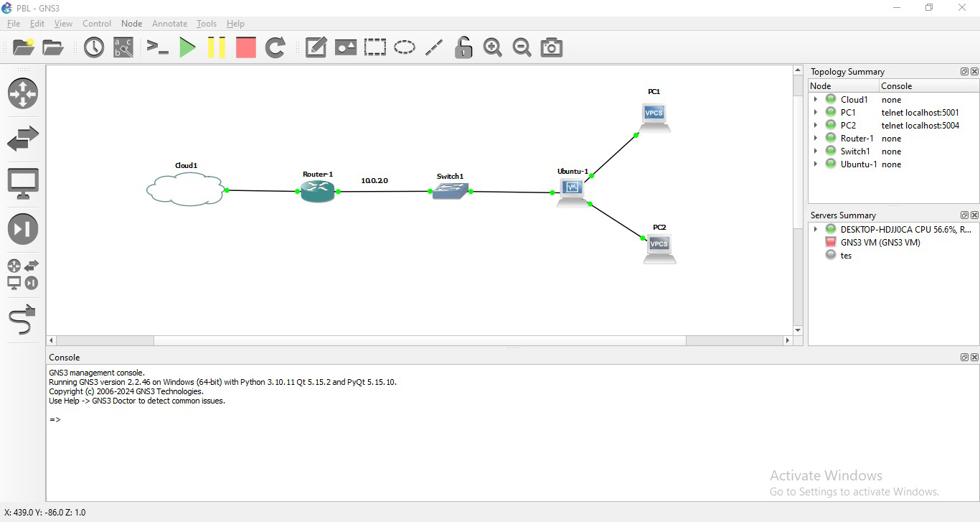Select the PC2 VPCS node on canvas
The height and width of the screenshot is (522, 980).
659,248
